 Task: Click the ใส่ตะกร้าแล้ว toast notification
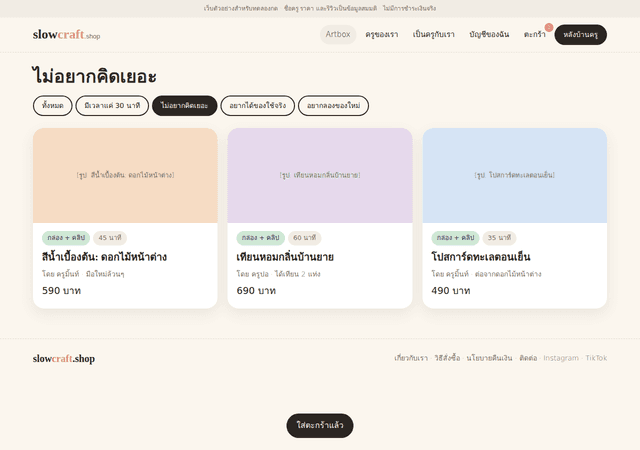pyautogui.click(x=320, y=425)
